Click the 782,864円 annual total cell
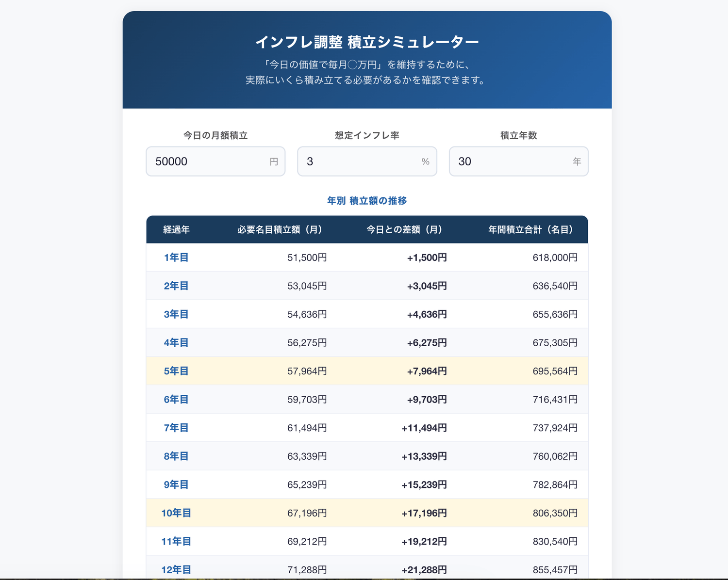The height and width of the screenshot is (580, 728). click(555, 484)
